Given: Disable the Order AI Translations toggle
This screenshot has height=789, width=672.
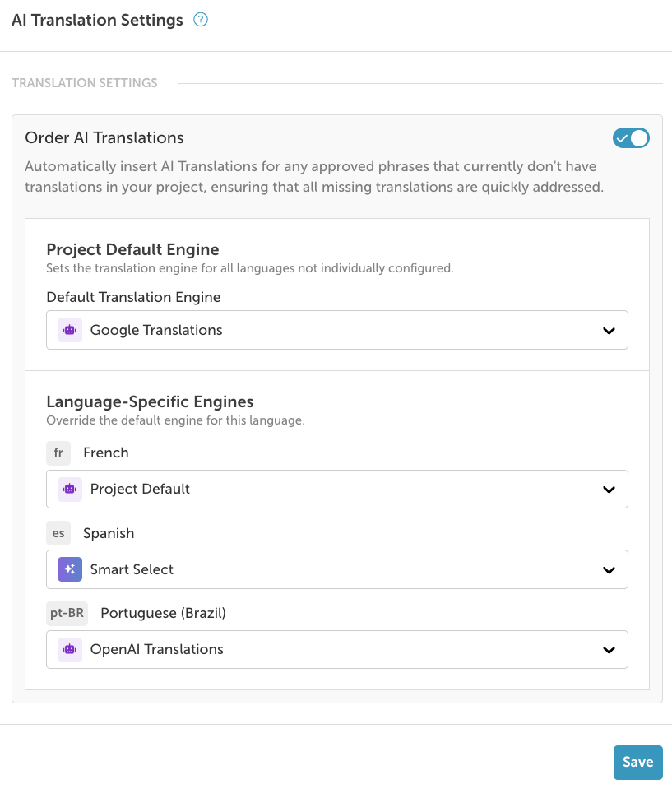Looking at the screenshot, I should click(x=631, y=138).
